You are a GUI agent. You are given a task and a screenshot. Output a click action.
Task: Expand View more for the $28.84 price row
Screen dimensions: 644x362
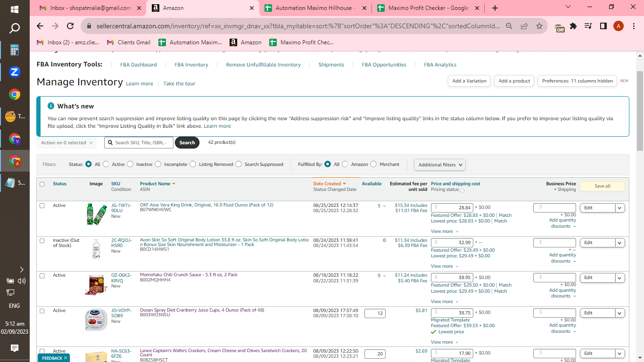point(444,231)
